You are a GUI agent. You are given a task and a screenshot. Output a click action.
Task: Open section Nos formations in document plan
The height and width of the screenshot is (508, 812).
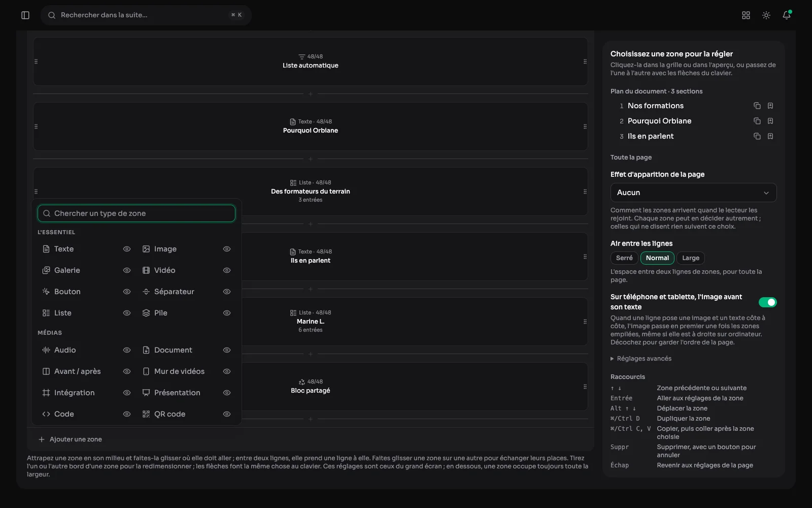(x=656, y=106)
